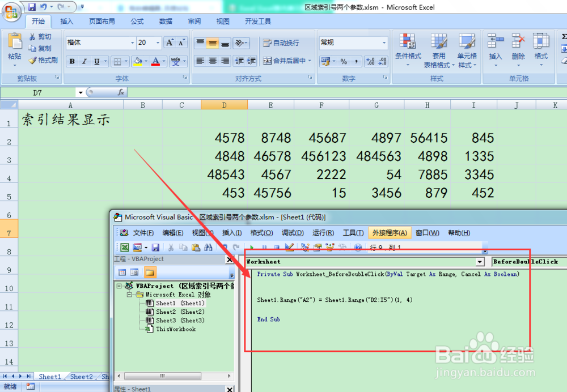Screen dimensions: 567x392
Task: Toggle Wrap Text (自动换行)
Action: pyautogui.click(x=281, y=43)
